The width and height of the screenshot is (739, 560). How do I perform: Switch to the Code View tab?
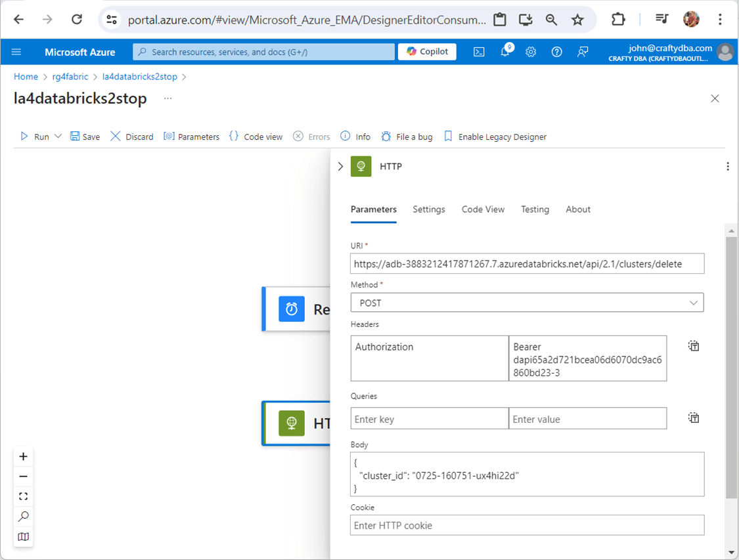483,209
